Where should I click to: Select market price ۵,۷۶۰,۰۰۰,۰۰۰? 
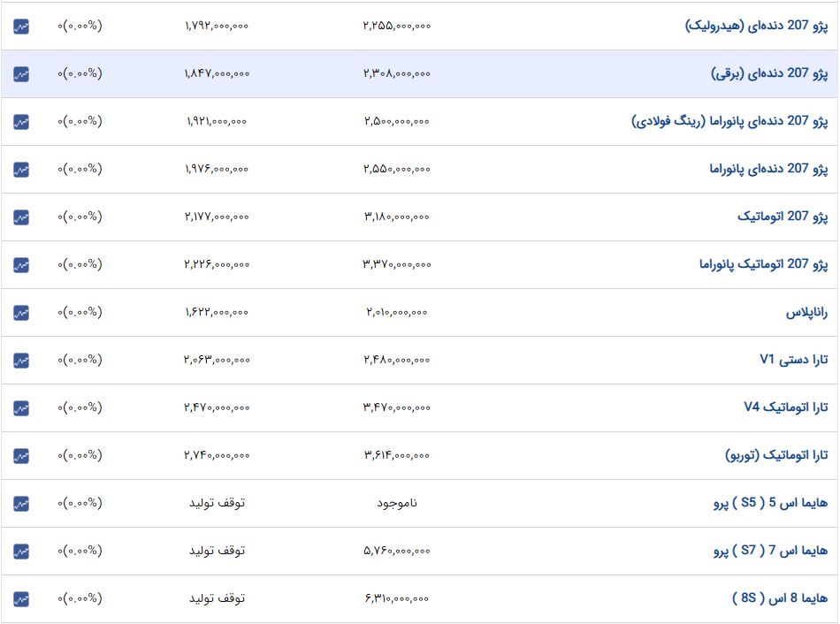(x=396, y=551)
